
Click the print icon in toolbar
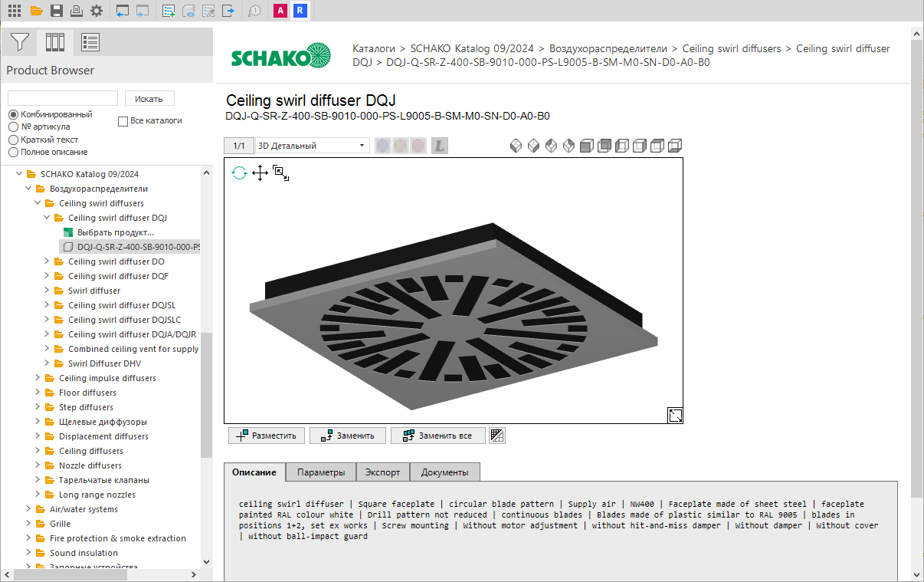pos(76,11)
